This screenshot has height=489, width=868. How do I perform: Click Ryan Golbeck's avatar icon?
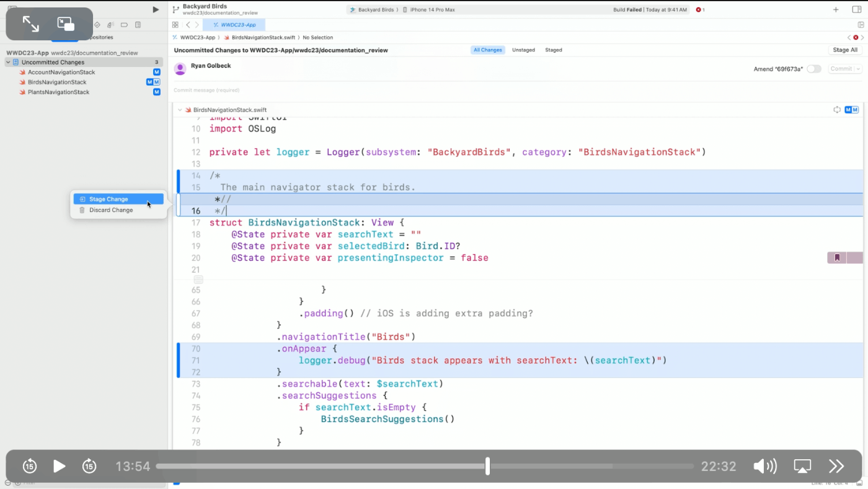point(180,69)
